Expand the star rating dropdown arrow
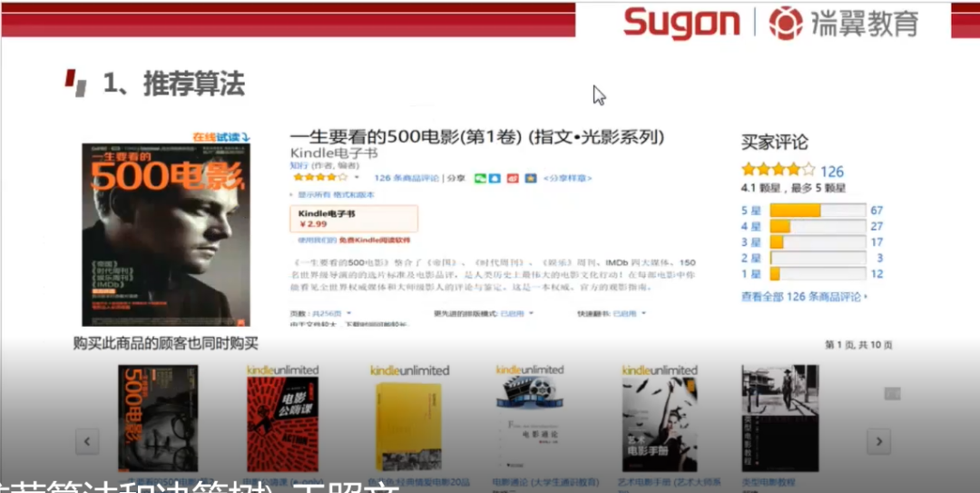980x493 pixels. click(x=357, y=178)
